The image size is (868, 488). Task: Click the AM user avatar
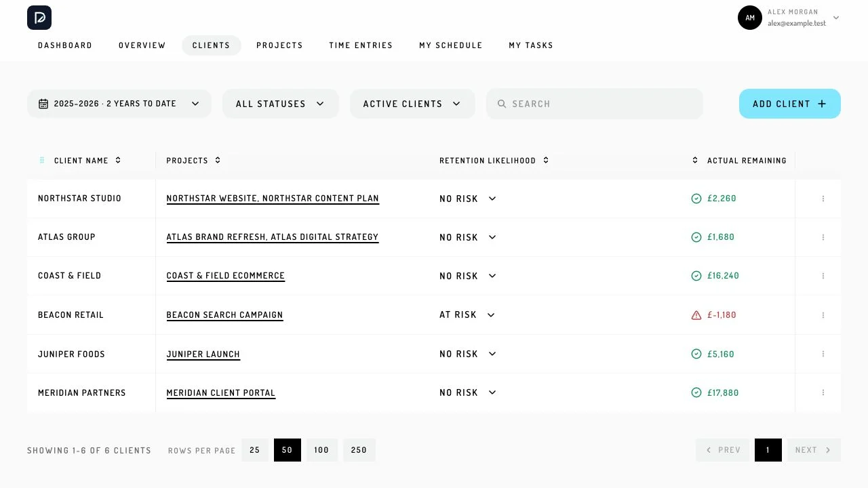click(750, 18)
